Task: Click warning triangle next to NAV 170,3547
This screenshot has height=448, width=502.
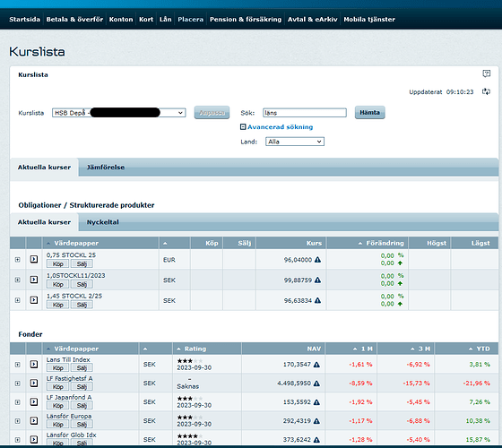Action: [316, 365]
